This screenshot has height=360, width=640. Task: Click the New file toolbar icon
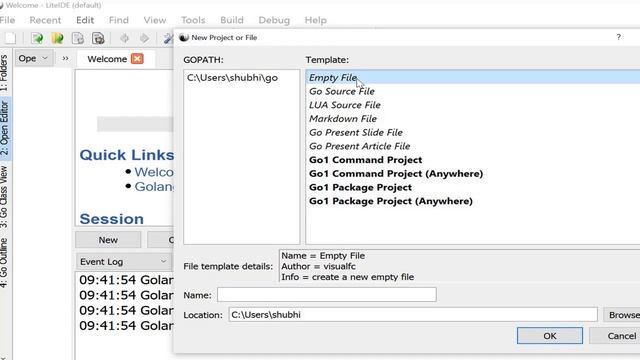click(x=10, y=38)
